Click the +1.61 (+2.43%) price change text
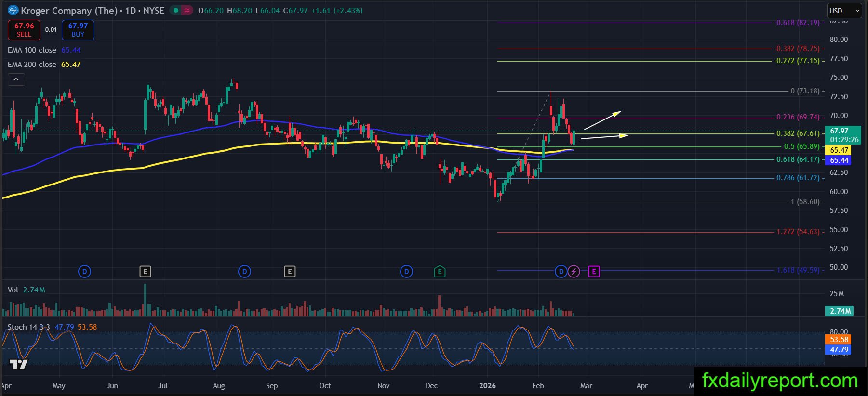This screenshot has width=868, height=396. [337, 11]
